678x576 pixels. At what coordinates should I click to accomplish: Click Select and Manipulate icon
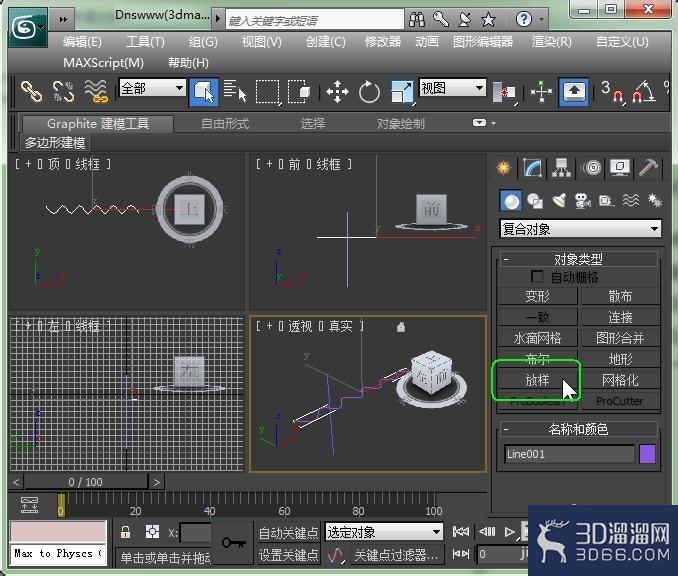pos(541,92)
